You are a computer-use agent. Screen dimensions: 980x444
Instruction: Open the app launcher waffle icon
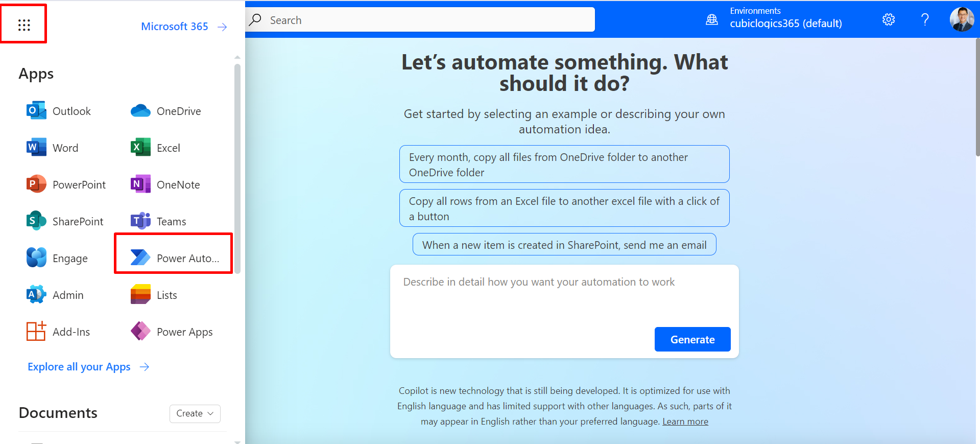pyautogui.click(x=24, y=25)
